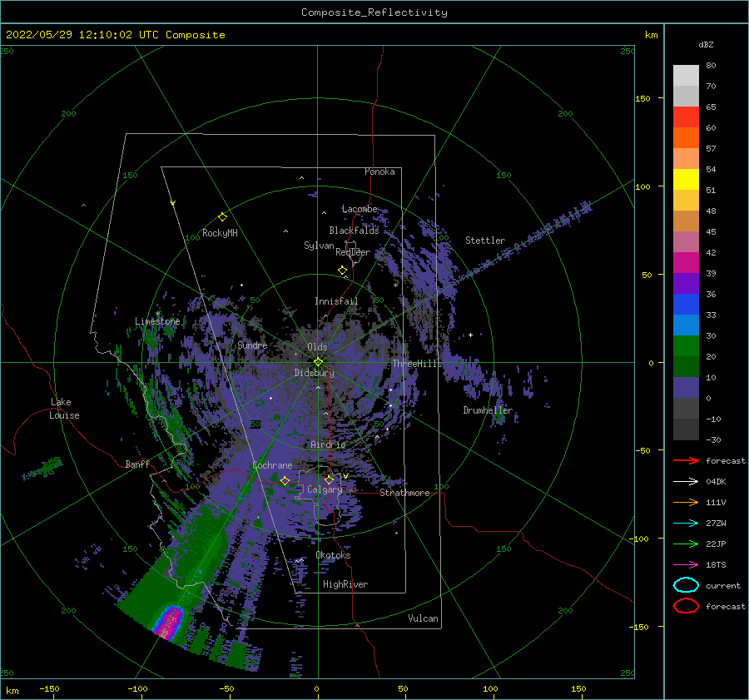Click the Okotoks label
Screen dimensions: 749x700
pyautogui.click(x=333, y=555)
